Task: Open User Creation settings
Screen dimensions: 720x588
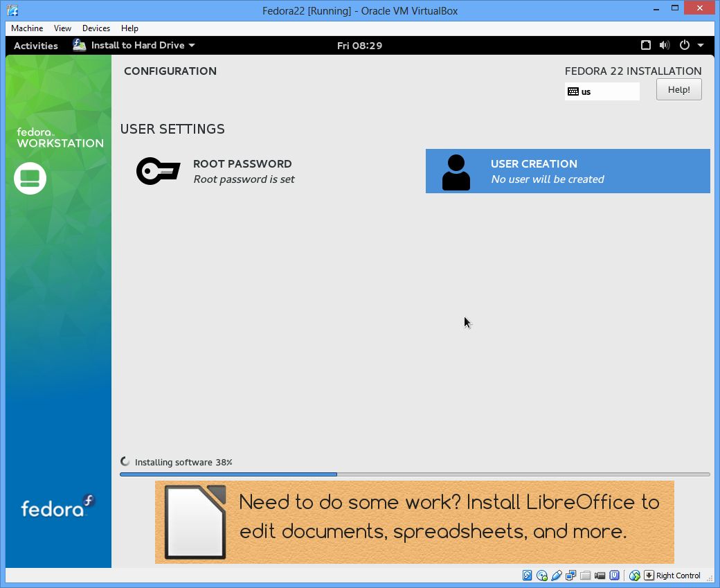Action: [568, 171]
